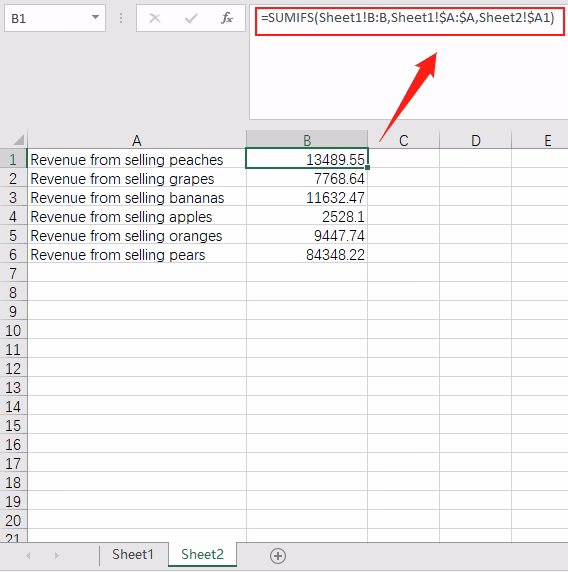Select column B header

pyautogui.click(x=307, y=140)
